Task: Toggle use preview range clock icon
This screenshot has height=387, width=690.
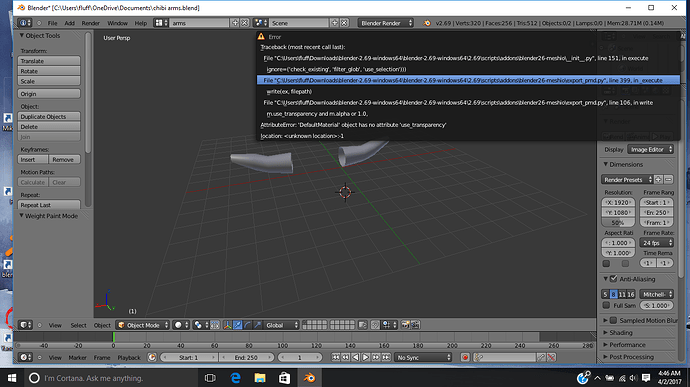Action: click(152, 357)
